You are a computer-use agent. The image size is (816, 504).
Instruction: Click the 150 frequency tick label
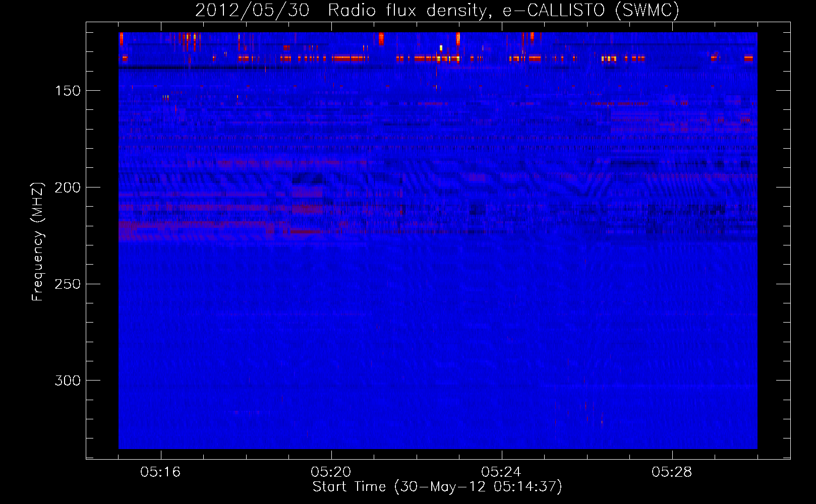pos(68,91)
